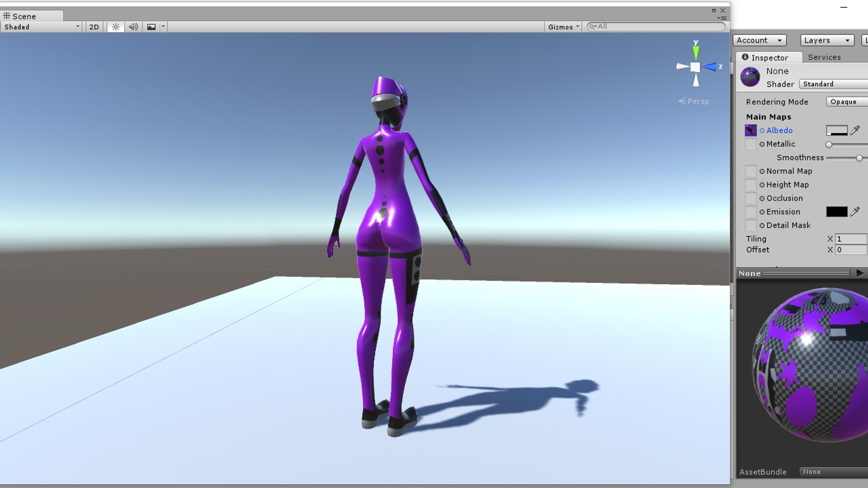Open the black Emission color swatch

click(837, 211)
